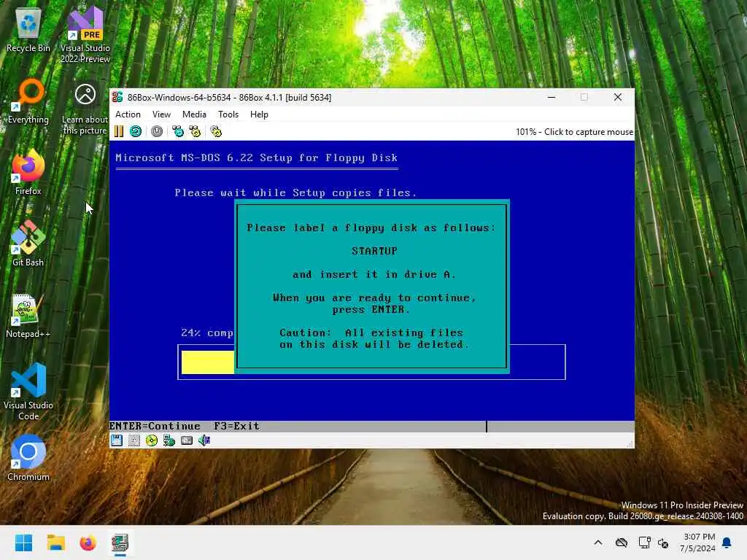Select Learn about this picture icon
The height and width of the screenshot is (560, 747).
pos(85,109)
